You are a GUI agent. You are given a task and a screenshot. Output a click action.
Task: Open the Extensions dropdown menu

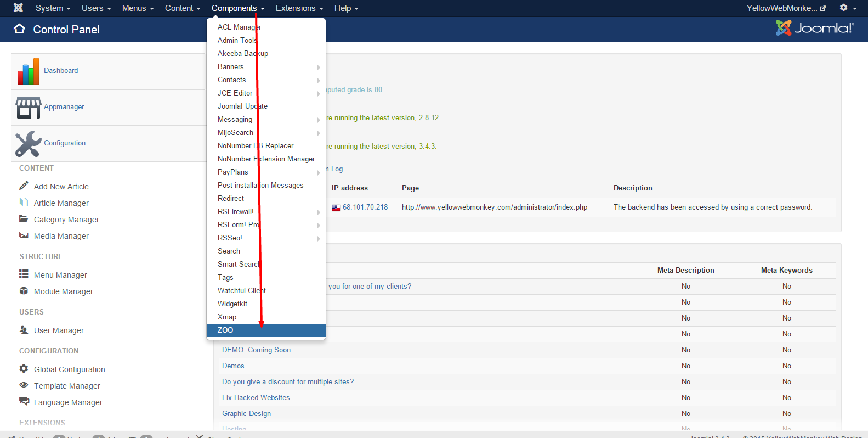point(299,8)
